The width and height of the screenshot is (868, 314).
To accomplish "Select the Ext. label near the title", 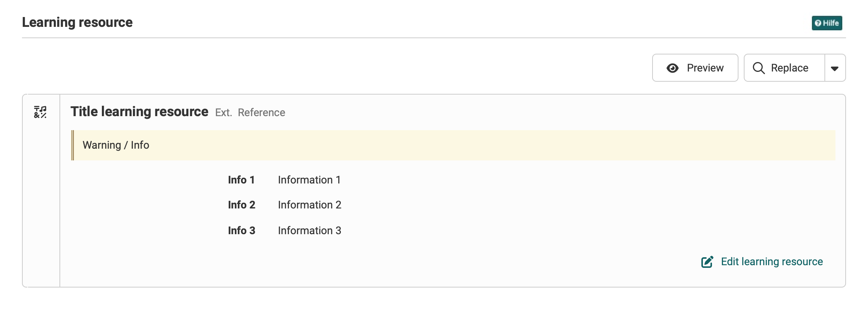I will (223, 113).
